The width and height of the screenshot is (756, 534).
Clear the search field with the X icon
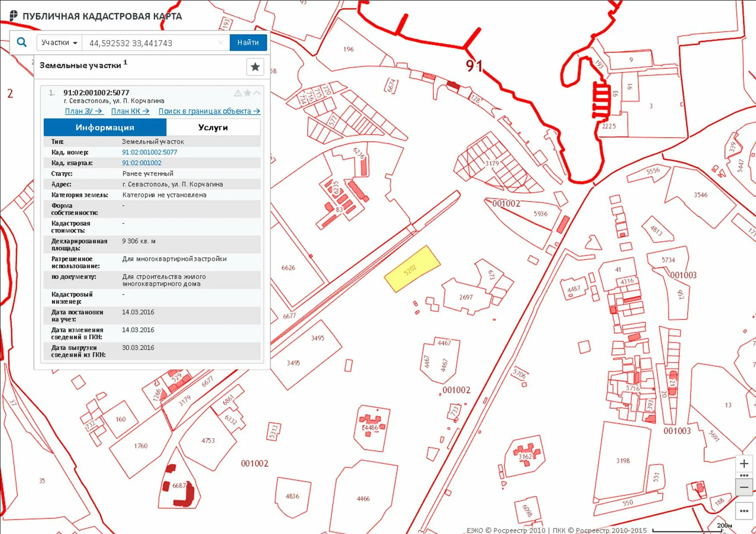[x=221, y=43]
